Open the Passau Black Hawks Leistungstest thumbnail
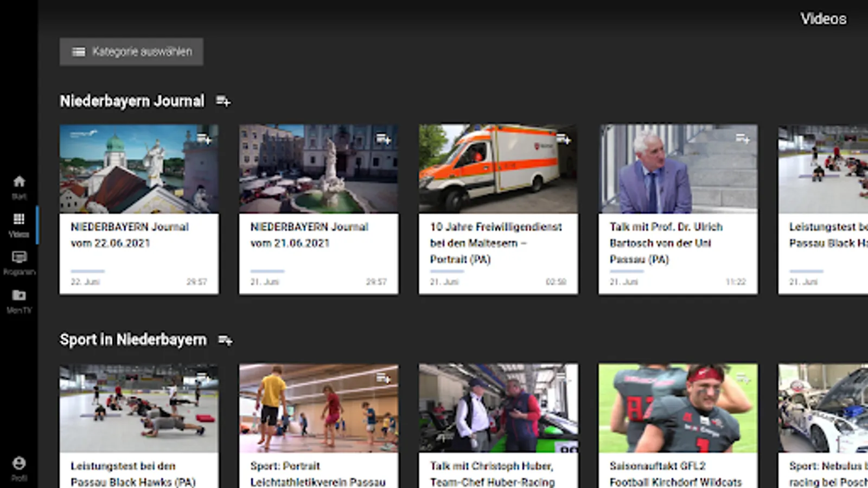This screenshot has width=868, height=488. click(139, 408)
